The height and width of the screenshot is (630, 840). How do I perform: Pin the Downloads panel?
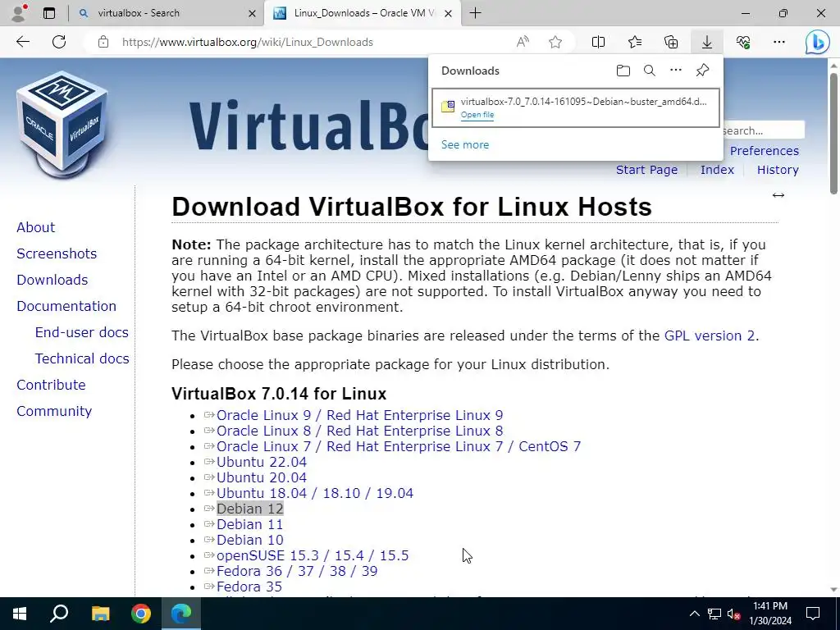pyautogui.click(x=702, y=71)
